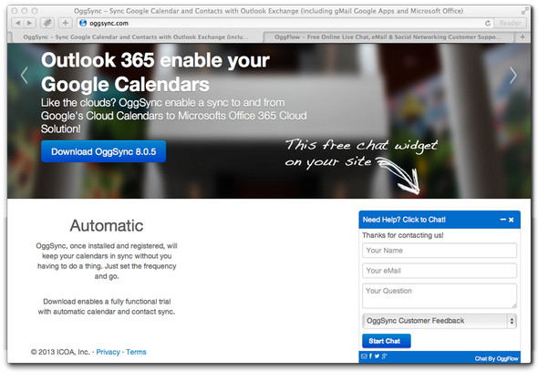538x392 pixels.
Task: Click in the Your Name field
Action: click(440, 251)
